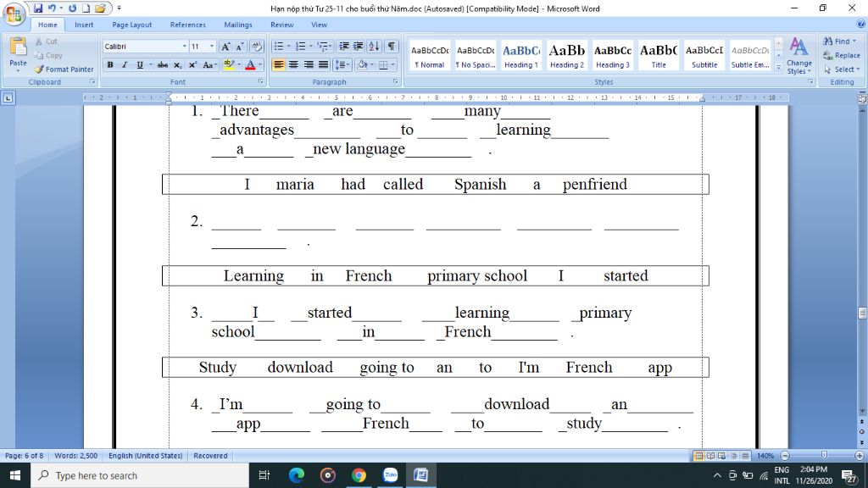Open Microsoft Edge from the taskbar
Screen dimensions: 868x488
pyautogui.click(x=297, y=475)
